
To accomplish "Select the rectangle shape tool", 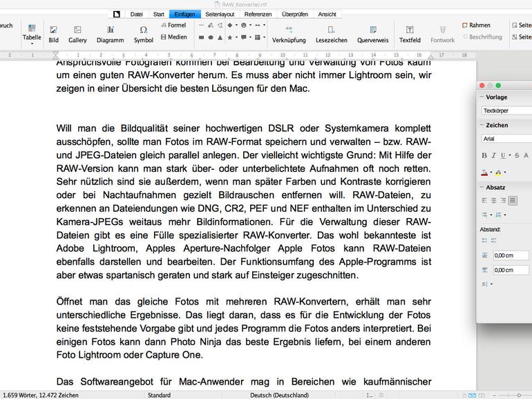I will (201, 37).
